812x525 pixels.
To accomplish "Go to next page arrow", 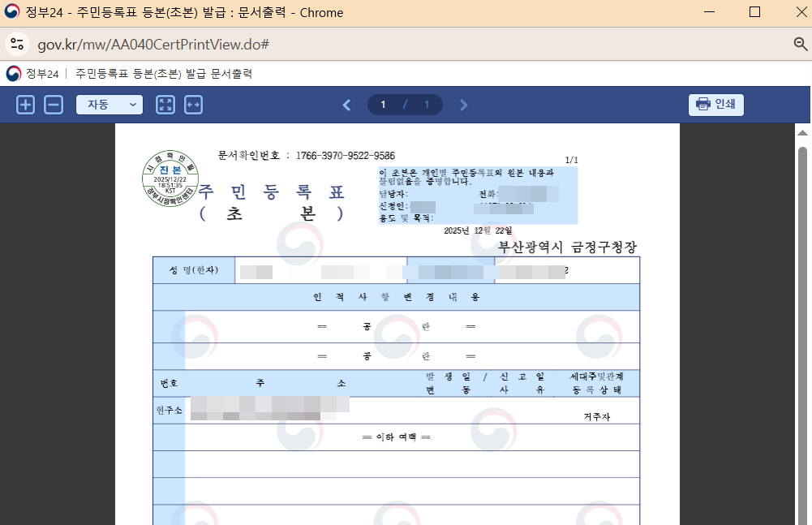I will (x=463, y=105).
